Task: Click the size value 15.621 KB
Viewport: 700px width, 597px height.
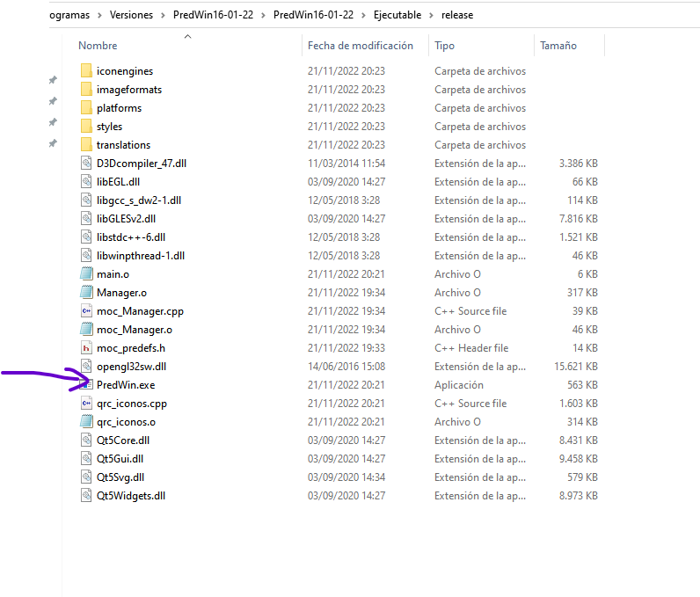Action: (x=576, y=367)
